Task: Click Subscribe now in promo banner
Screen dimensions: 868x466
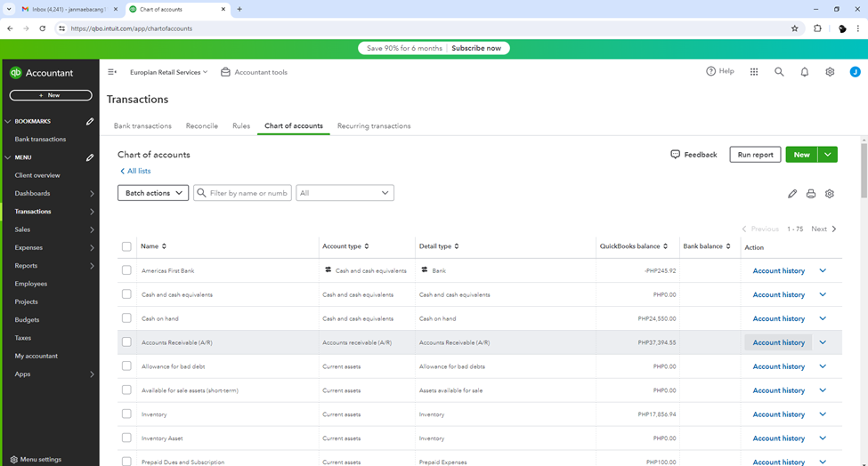Action: tap(476, 48)
